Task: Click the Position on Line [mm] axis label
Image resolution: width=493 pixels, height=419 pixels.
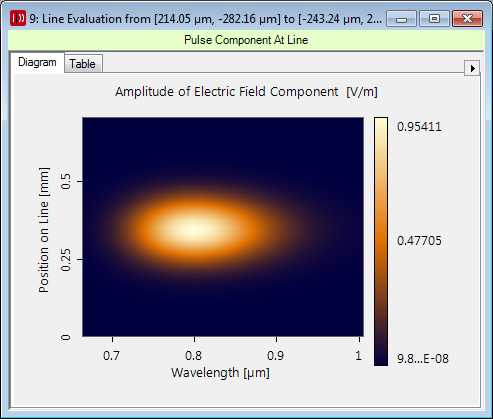Action: tap(44, 230)
